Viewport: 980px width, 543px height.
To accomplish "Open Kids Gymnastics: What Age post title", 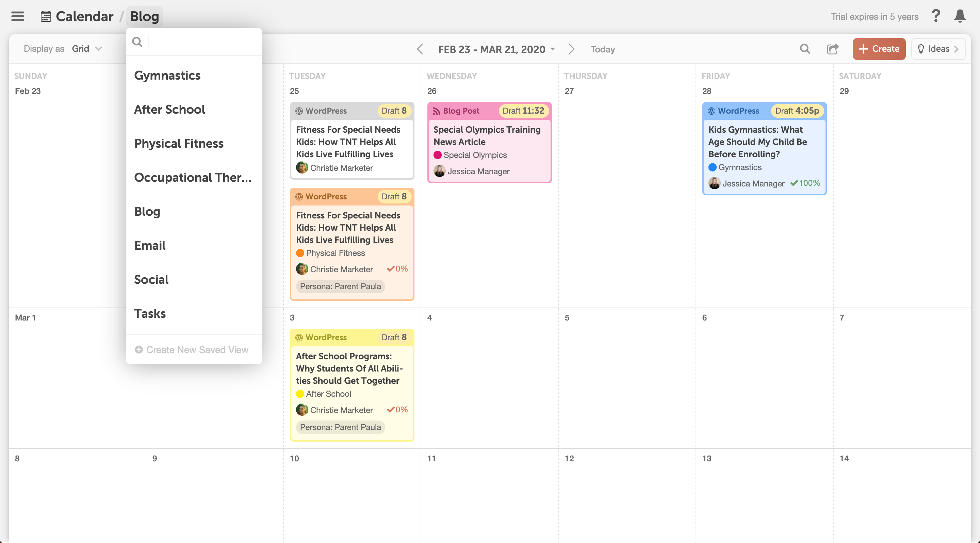I will click(x=757, y=142).
